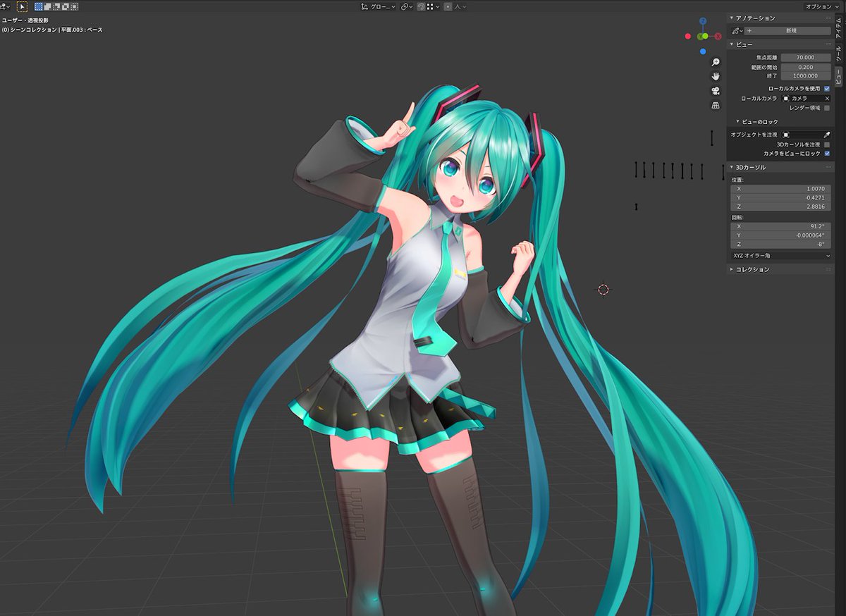Click the eyedropper in オブジェクトを注視

pyautogui.click(x=827, y=134)
